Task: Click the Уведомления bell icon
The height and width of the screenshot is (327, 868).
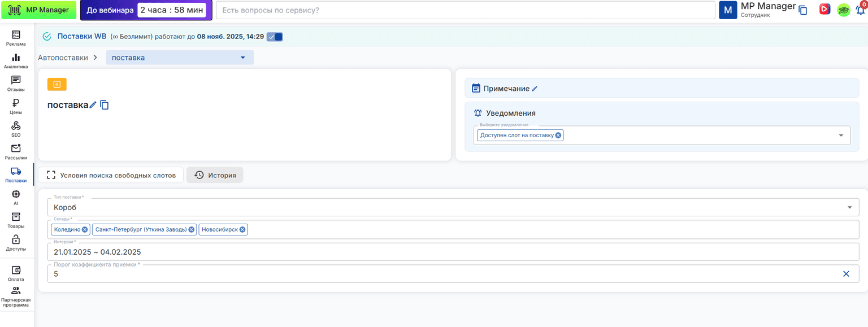Action: [478, 113]
